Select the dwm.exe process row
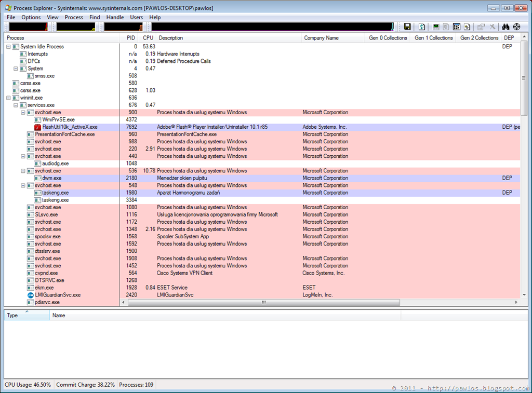Screen dimensions: 532x393 262,178
